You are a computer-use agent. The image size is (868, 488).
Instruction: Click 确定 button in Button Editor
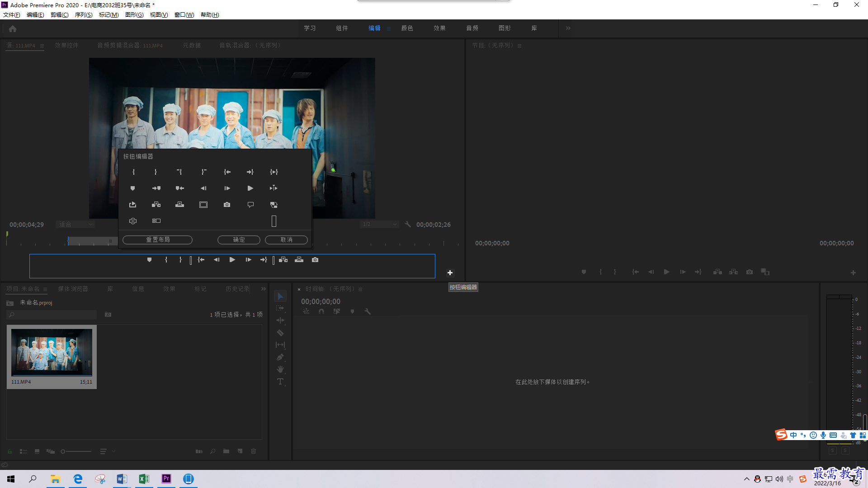pos(239,240)
